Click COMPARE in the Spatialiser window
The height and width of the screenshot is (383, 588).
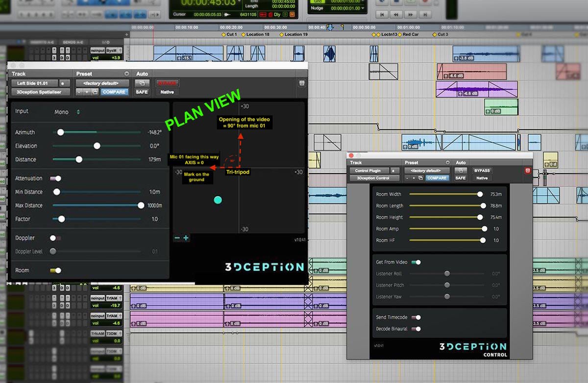(x=114, y=92)
